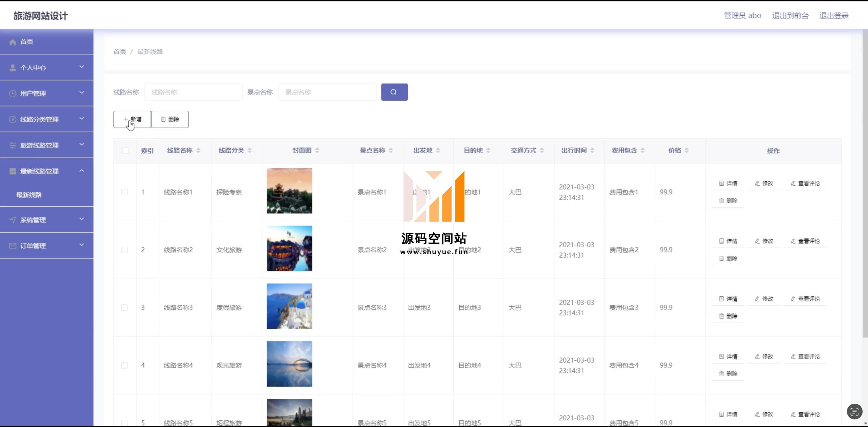
Task: Click the sort arrows on 线路分类 column
Action: click(x=250, y=150)
